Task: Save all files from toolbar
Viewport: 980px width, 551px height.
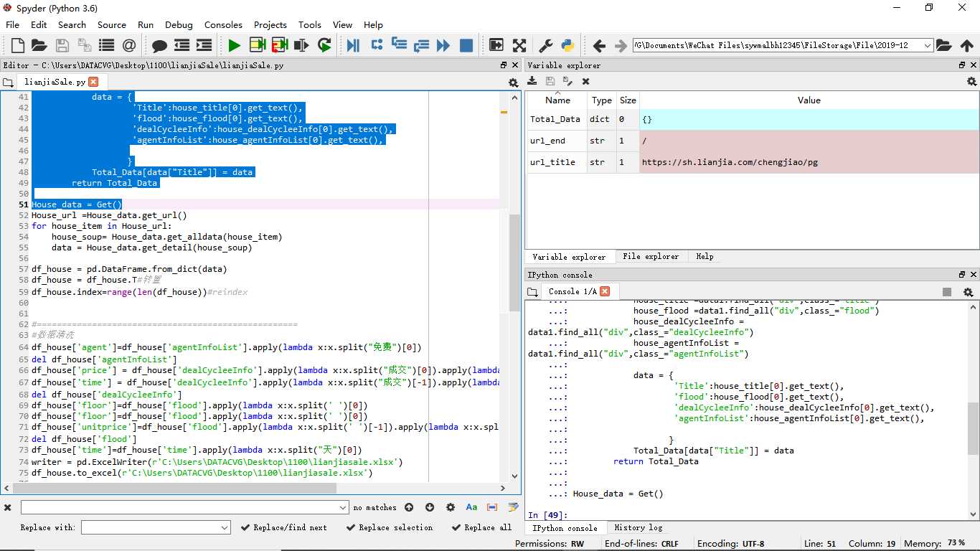Action: click(x=84, y=45)
